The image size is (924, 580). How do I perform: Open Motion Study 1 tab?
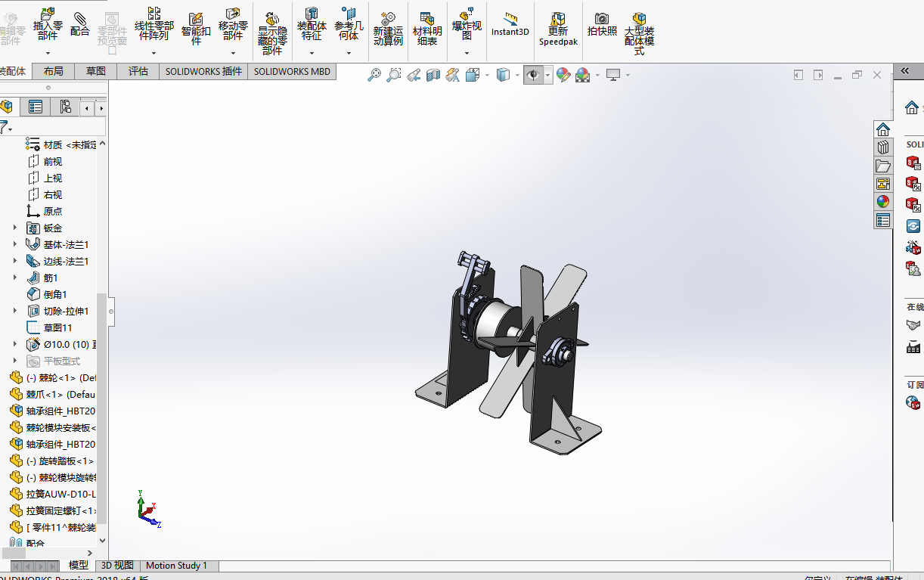point(176,565)
